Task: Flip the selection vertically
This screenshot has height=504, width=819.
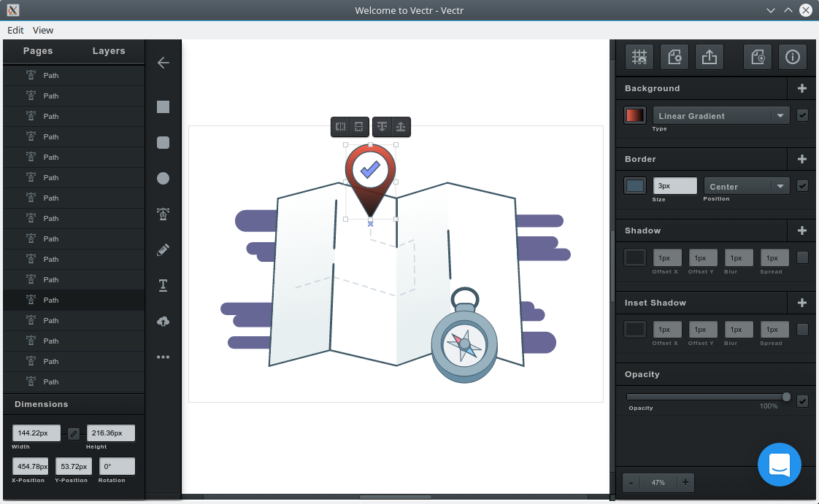Action: [359, 127]
